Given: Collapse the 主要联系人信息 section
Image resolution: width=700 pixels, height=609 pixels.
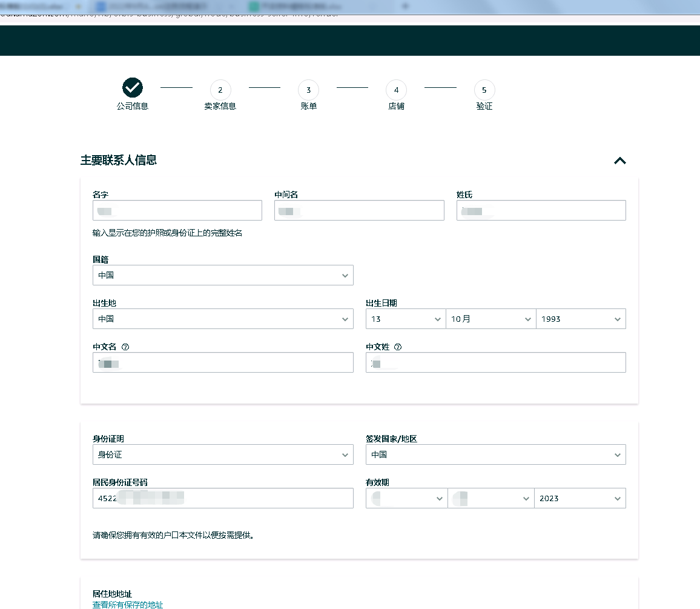Looking at the screenshot, I should point(619,161).
